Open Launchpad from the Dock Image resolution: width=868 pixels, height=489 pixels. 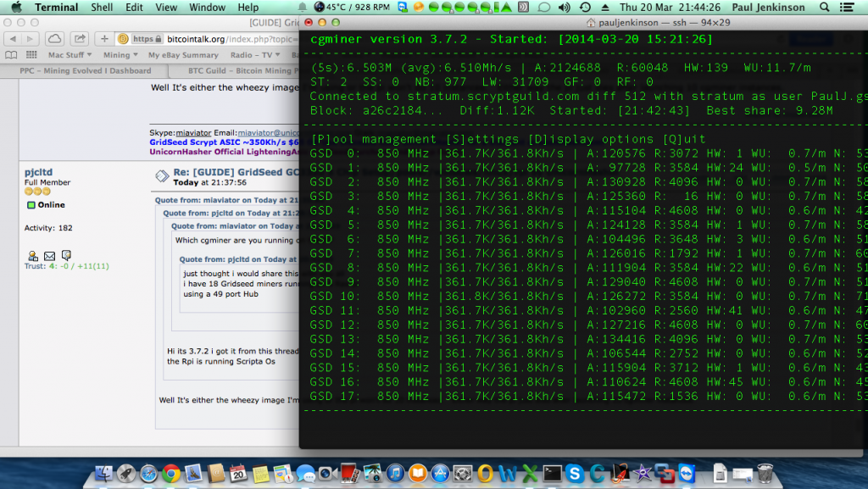[125, 474]
